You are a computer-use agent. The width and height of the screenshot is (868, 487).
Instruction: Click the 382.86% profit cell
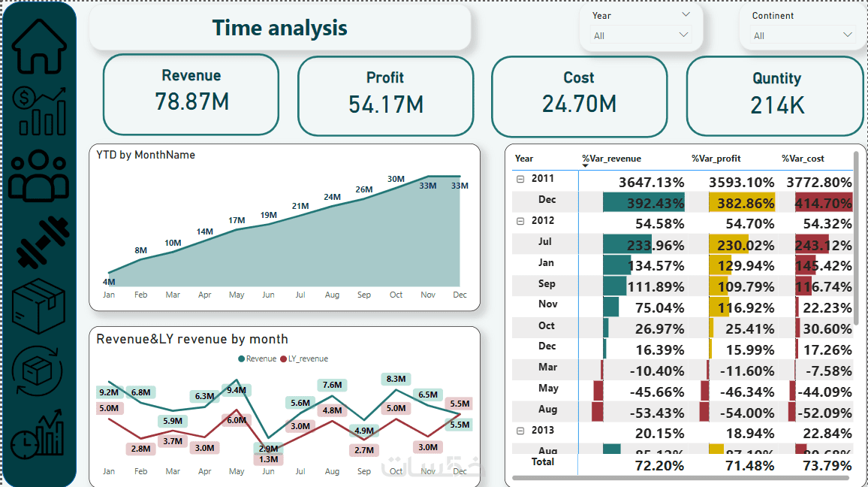(x=742, y=203)
